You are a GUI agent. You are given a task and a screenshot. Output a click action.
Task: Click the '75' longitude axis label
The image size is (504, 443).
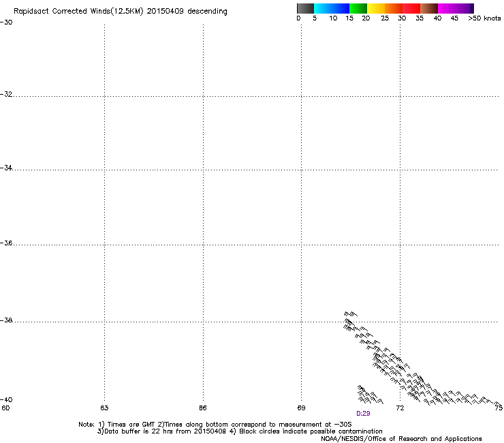click(x=499, y=408)
